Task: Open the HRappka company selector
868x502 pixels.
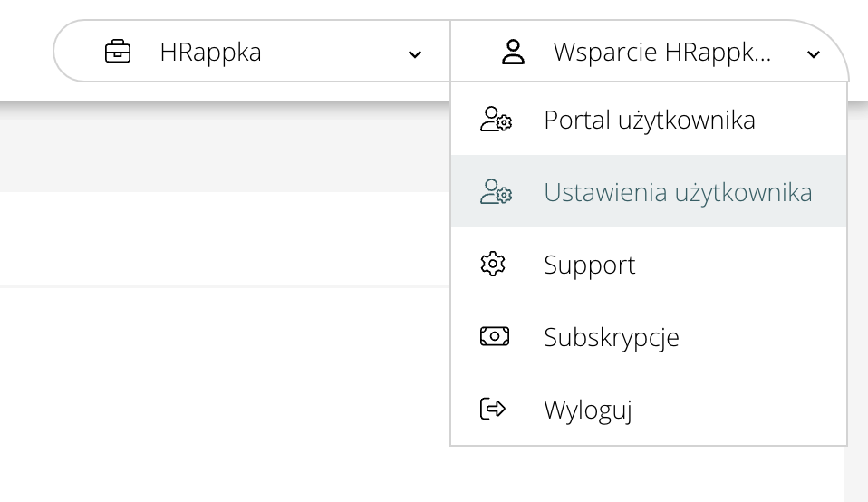Action: pos(210,53)
